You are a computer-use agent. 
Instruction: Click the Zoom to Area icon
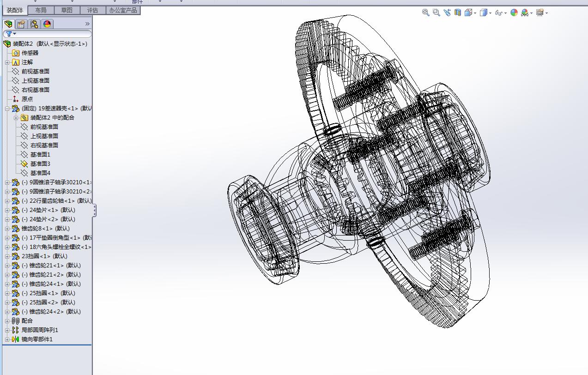tap(436, 13)
